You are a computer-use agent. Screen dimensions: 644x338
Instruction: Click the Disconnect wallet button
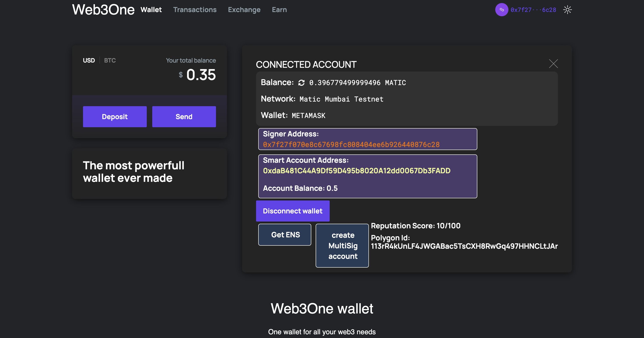coord(293,211)
